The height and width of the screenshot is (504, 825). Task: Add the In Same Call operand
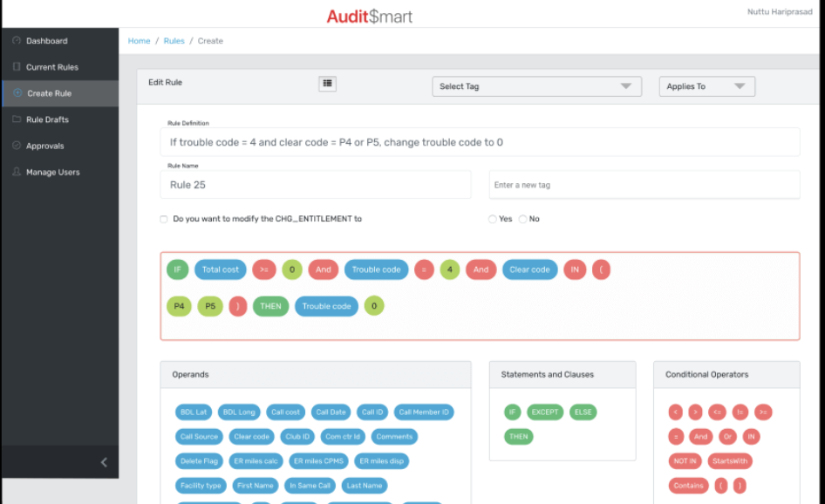[x=310, y=485]
